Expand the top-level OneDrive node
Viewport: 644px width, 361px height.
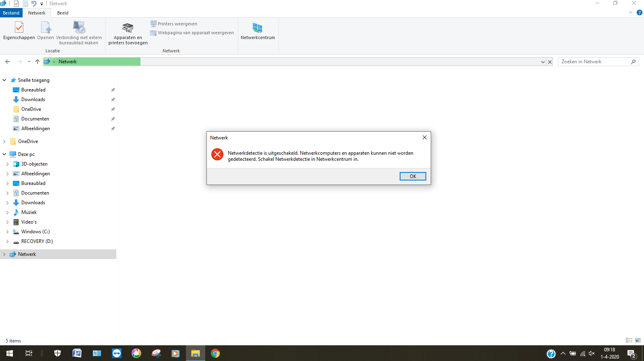pyautogui.click(x=4, y=141)
